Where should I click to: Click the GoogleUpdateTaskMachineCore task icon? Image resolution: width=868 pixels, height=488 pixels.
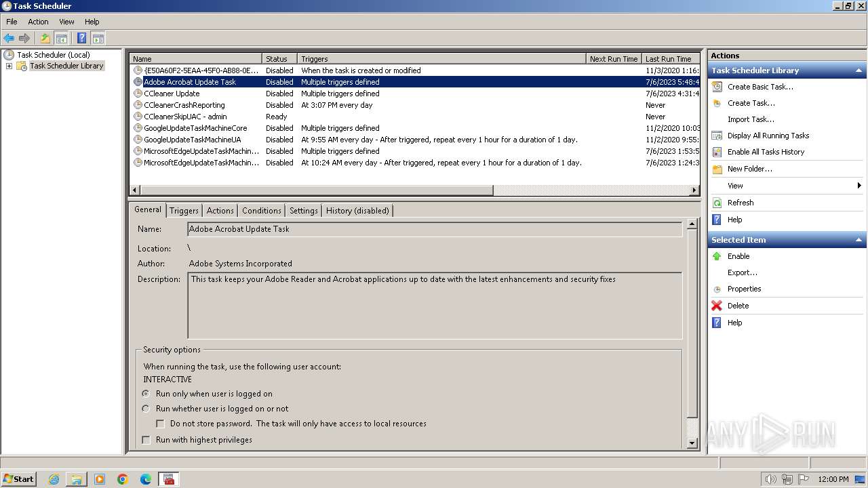138,128
